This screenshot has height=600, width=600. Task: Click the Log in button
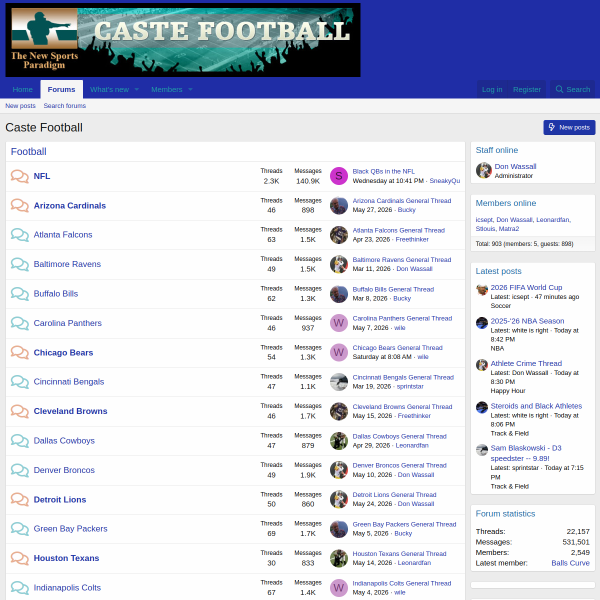click(492, 90)
